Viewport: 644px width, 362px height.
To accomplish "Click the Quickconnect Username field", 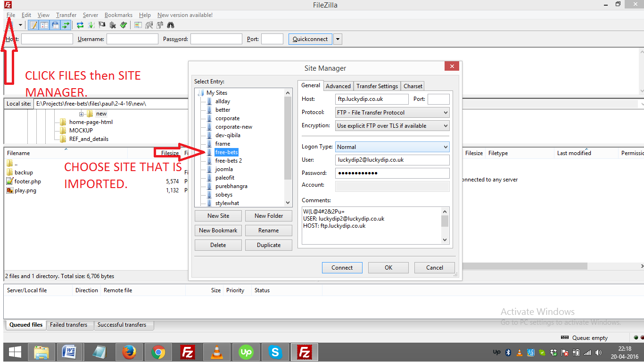I will 132,39.
